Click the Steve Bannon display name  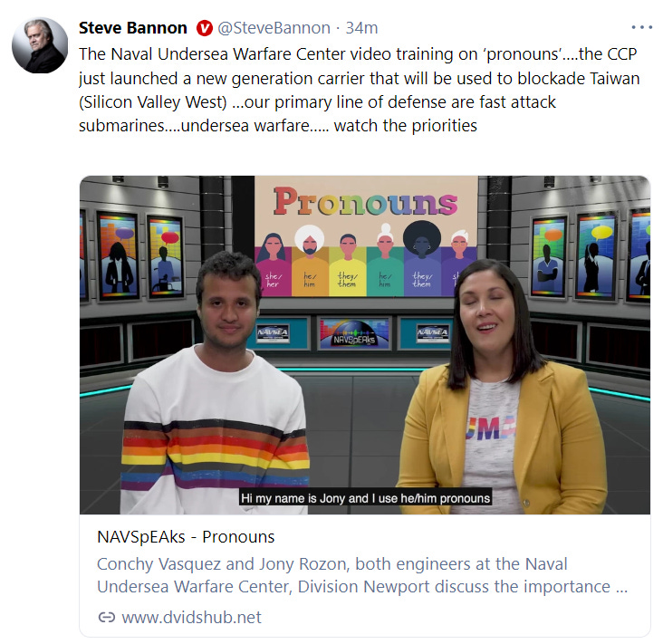click(x=133, y=28)
